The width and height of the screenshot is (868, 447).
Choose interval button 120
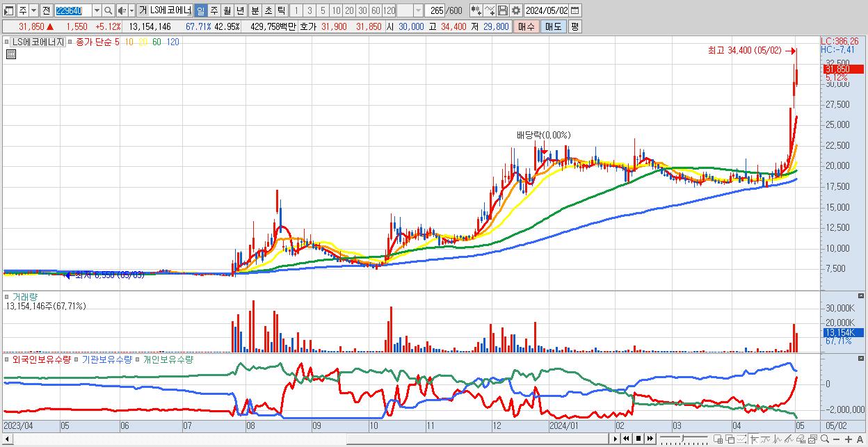[389, 10]
